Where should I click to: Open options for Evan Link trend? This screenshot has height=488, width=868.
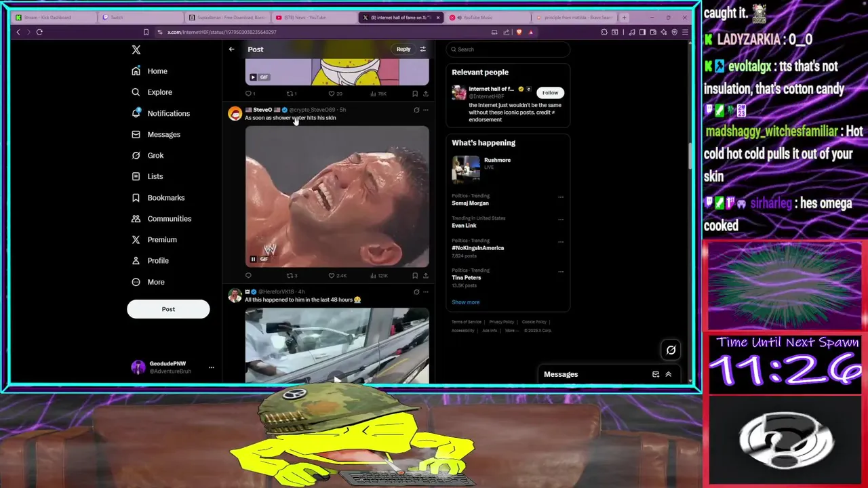click(561, 220)
